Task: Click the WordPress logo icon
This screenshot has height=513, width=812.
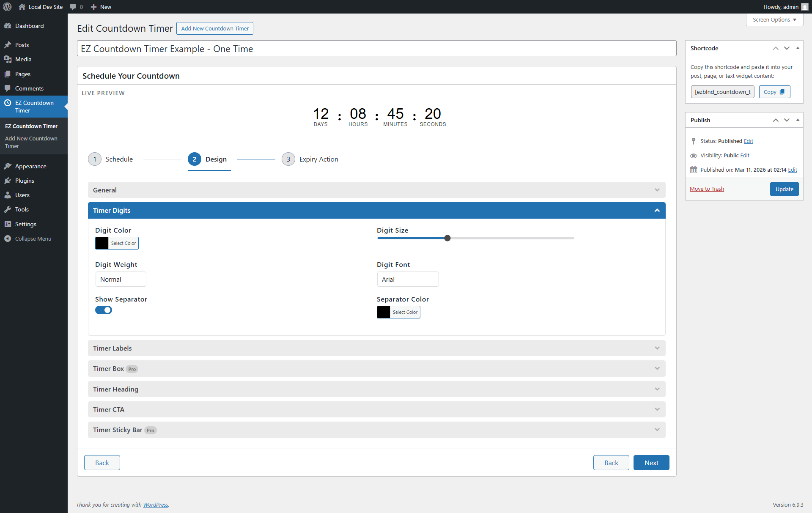Action: [7, 7]
